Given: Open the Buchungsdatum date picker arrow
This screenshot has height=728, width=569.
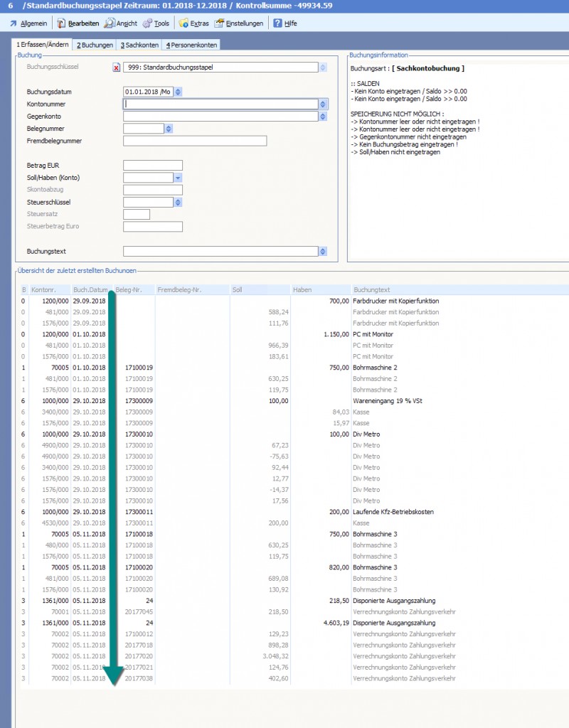Looking at the screenshot, I should click(x=178, y=92).
